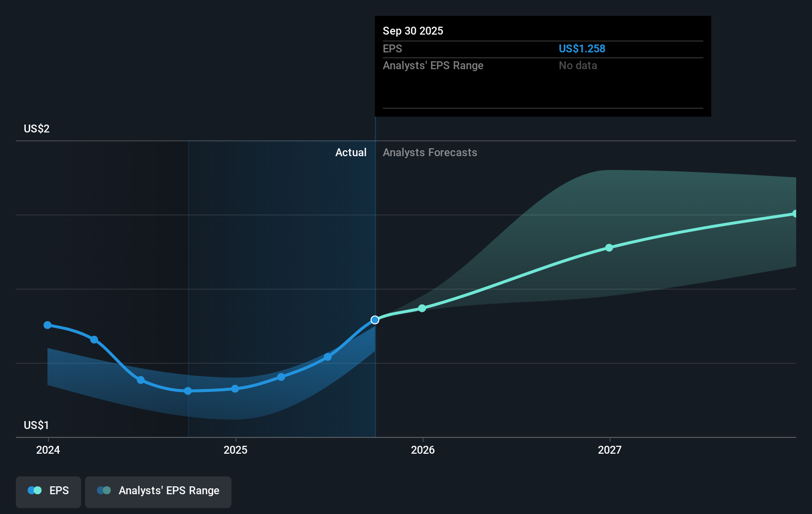Image resolution: width=812 pixels, height=514 pixels.
Task: Click the 2026 axis label
Action: 422,450
